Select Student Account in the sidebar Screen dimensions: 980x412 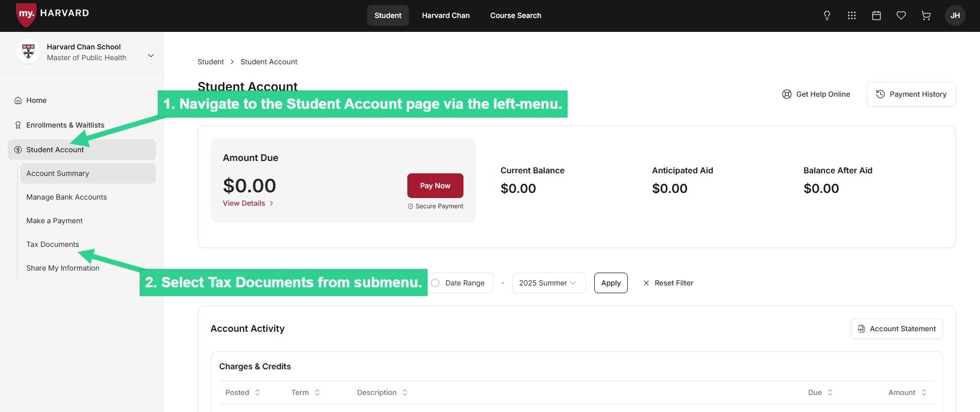click(82, 150)
